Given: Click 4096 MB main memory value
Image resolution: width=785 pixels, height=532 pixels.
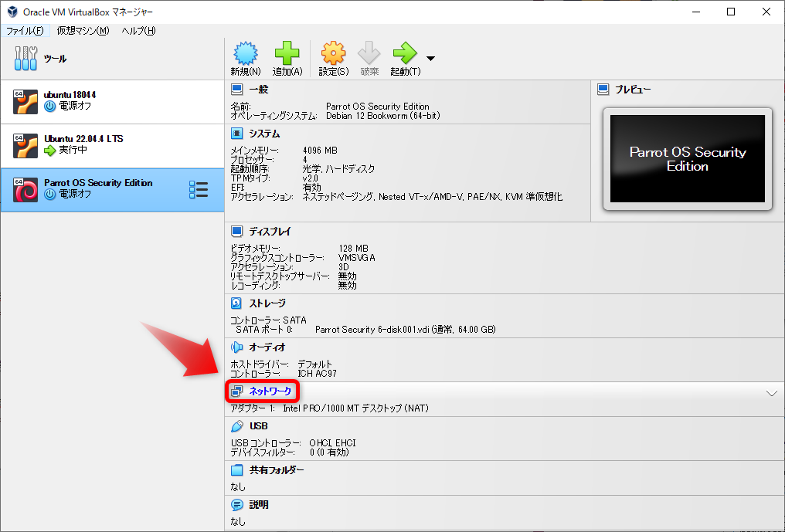Looking at the screenshot, I should (320, 150).
